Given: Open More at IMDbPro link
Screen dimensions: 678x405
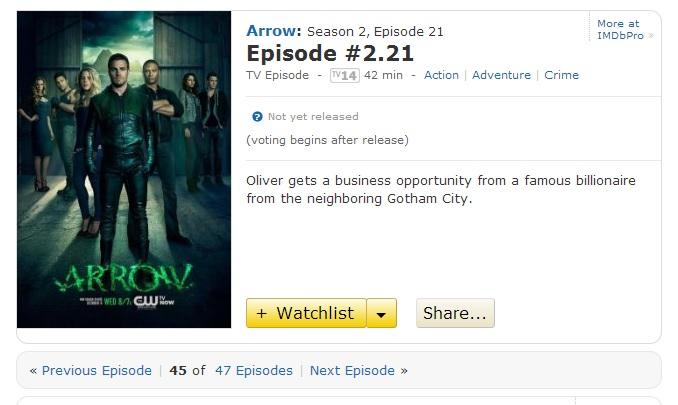Looking at the screenshot, I should 620,29.
